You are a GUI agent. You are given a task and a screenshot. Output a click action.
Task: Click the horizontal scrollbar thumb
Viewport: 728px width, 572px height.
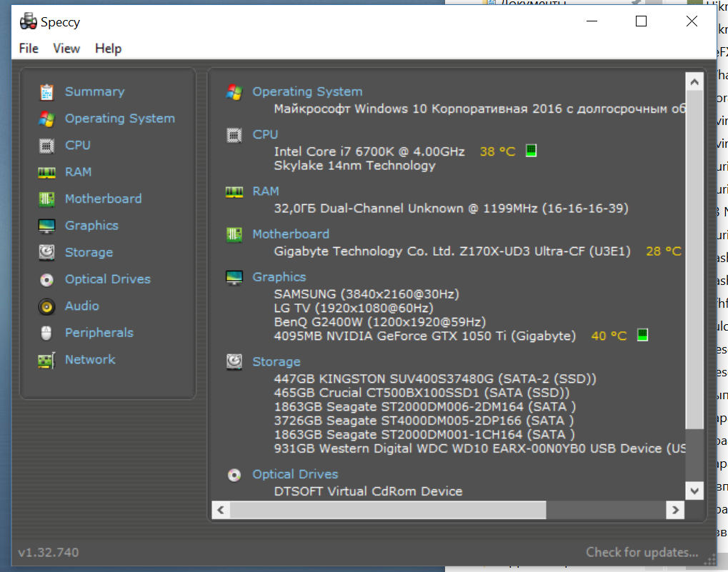[388, 511]
